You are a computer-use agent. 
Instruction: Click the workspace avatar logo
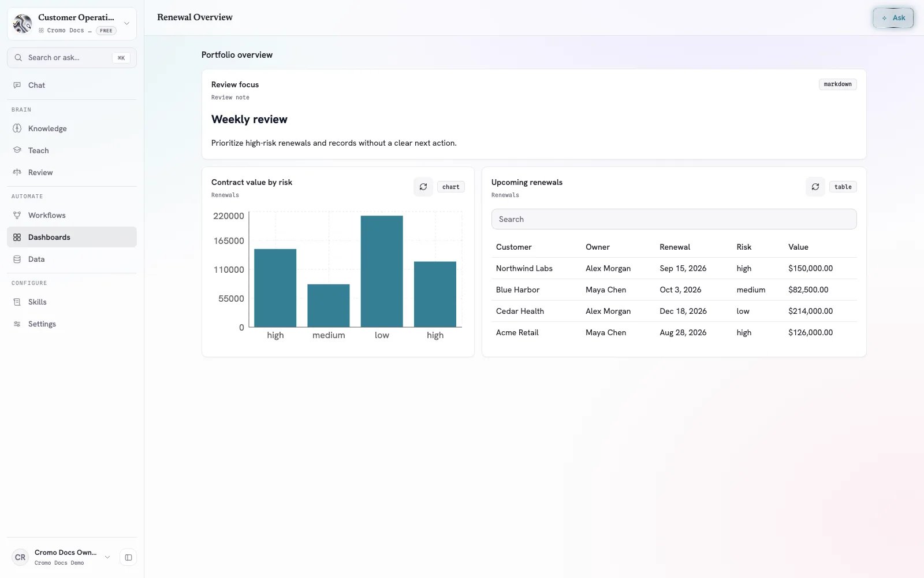coord(23,24)
